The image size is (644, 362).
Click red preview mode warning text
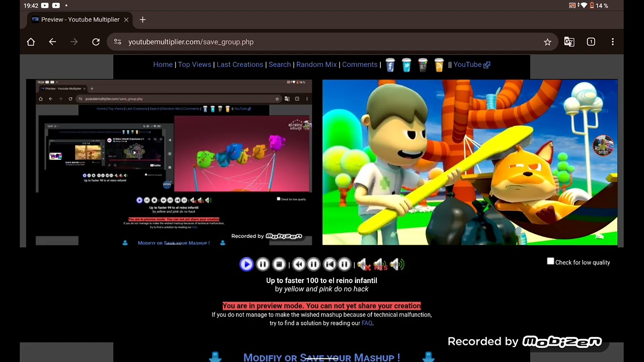click(x=321, y=306)
